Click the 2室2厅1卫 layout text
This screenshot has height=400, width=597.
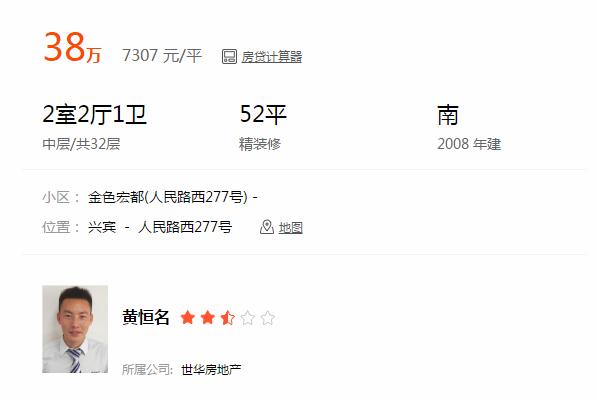tap(94, 114)
